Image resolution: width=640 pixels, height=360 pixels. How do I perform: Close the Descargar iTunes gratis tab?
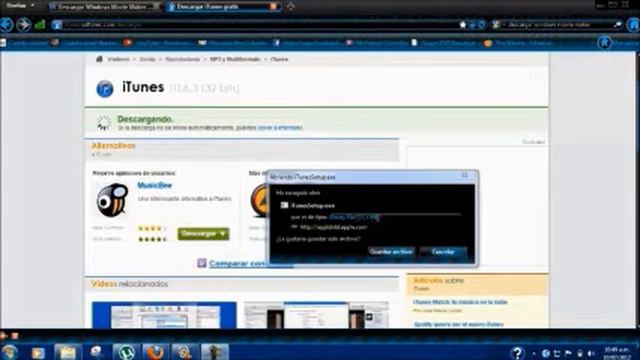click(273, 7)
